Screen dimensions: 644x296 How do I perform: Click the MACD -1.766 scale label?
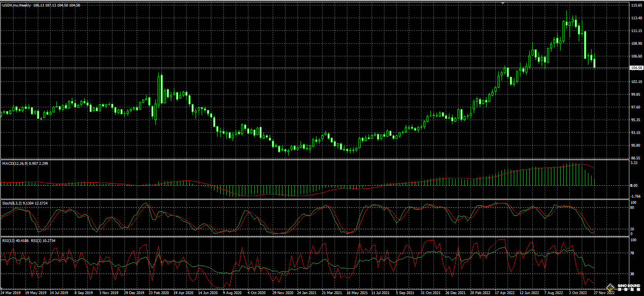click(635, 196)
